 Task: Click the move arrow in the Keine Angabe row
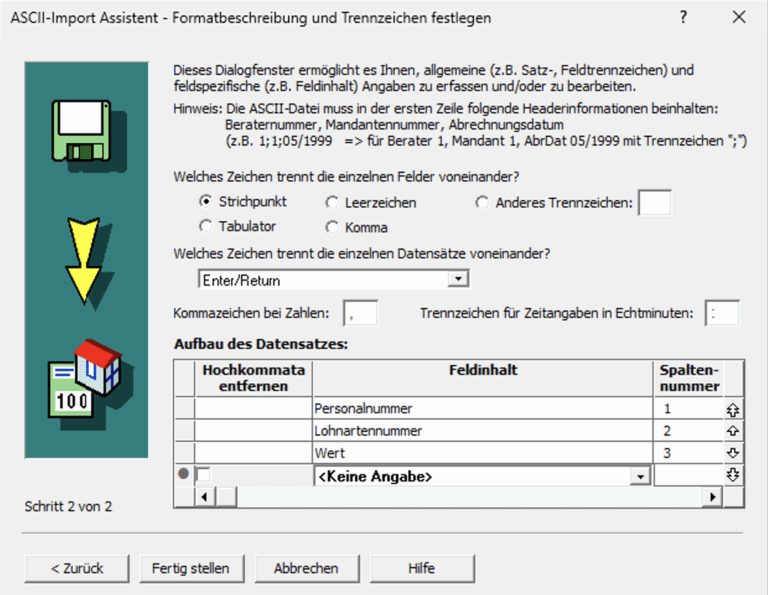coord(732,476)
